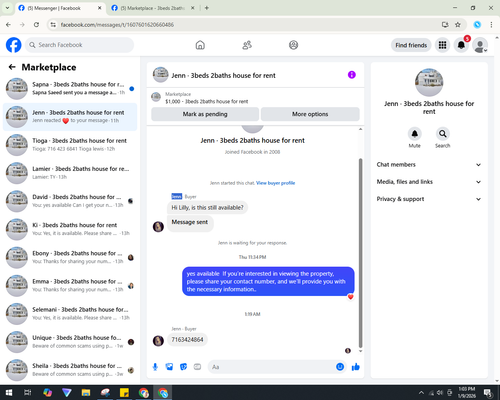Expand Privacy & support section
500x400 pixels.
tap(429, 199)
